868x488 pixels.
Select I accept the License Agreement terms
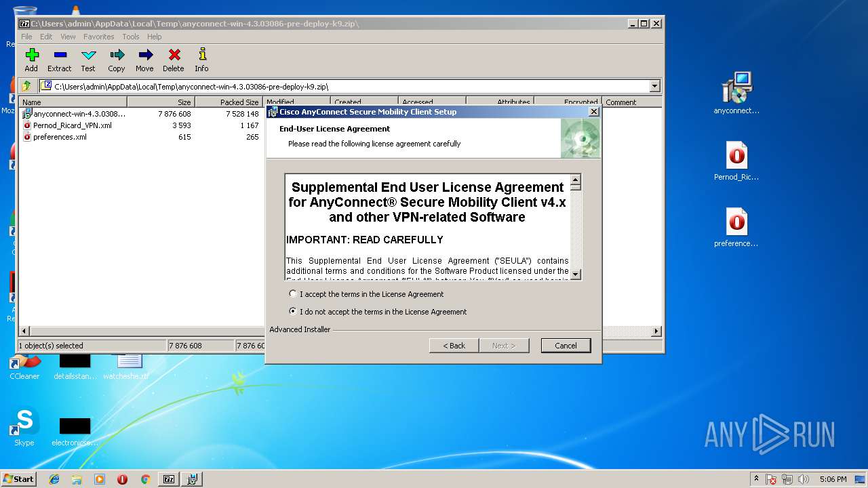coord(366,294)
